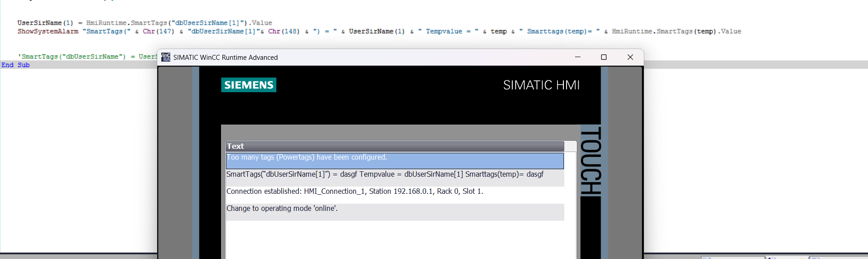This screenshot has width=868, height=259.
Task: Maximize the SIMATIC WinCC Runtime window
Action: pos(604,57)
